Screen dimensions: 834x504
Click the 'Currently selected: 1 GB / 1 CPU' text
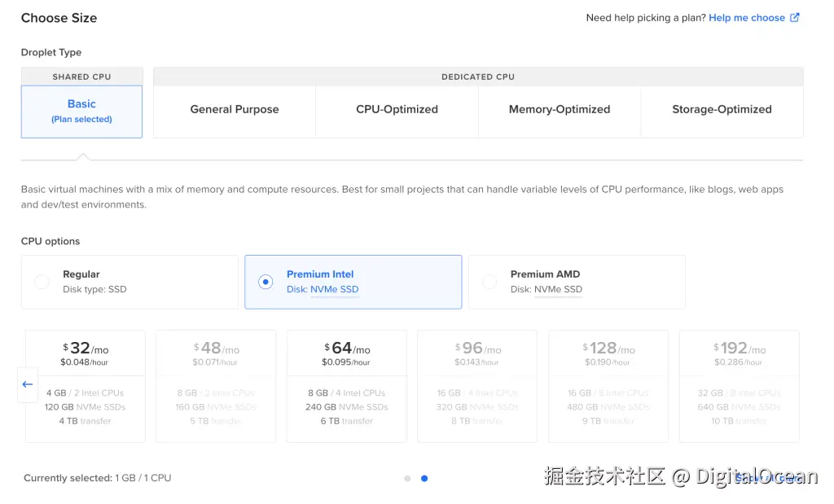98,478
